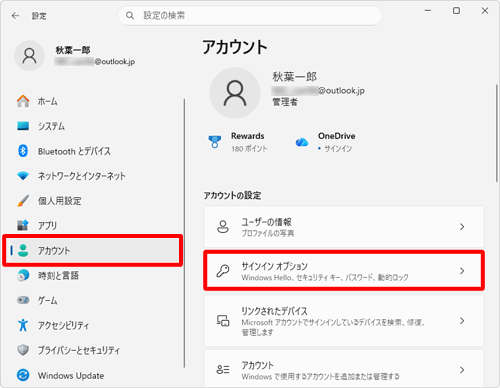This screenshot has width=500, height=388.
Task: Open ユーザーの情報 settings row
Action: tap(344, 227)
